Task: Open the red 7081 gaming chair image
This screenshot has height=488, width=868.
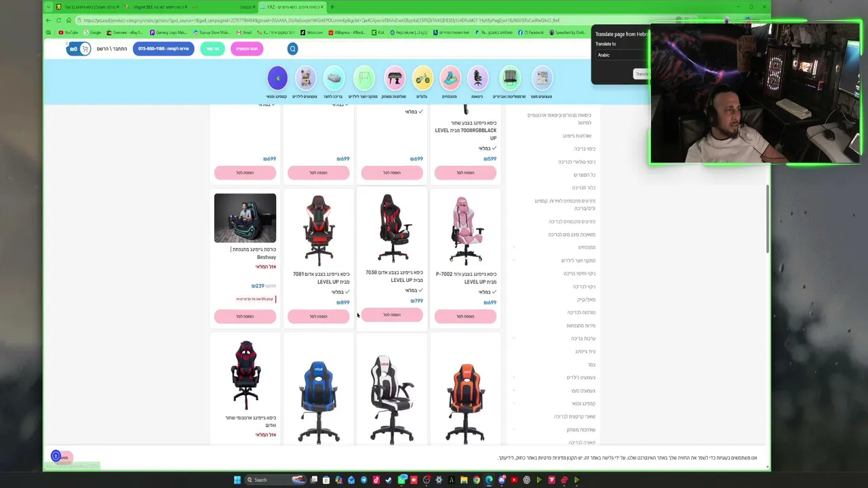Action: (318, 230)
